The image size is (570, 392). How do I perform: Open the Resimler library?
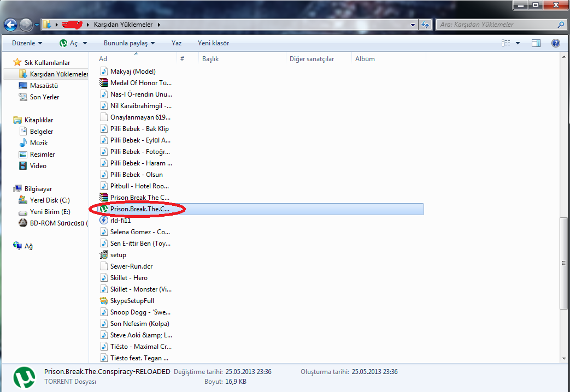(37, 155)
